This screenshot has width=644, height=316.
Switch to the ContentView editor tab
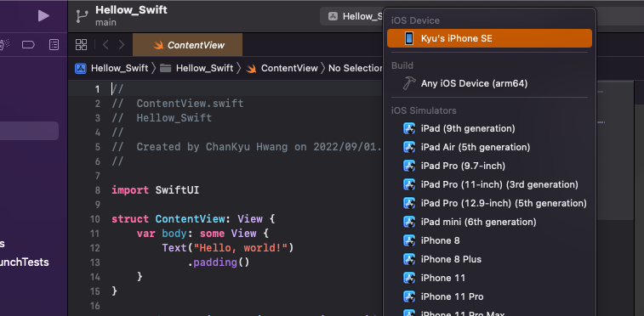coord(187,45)
